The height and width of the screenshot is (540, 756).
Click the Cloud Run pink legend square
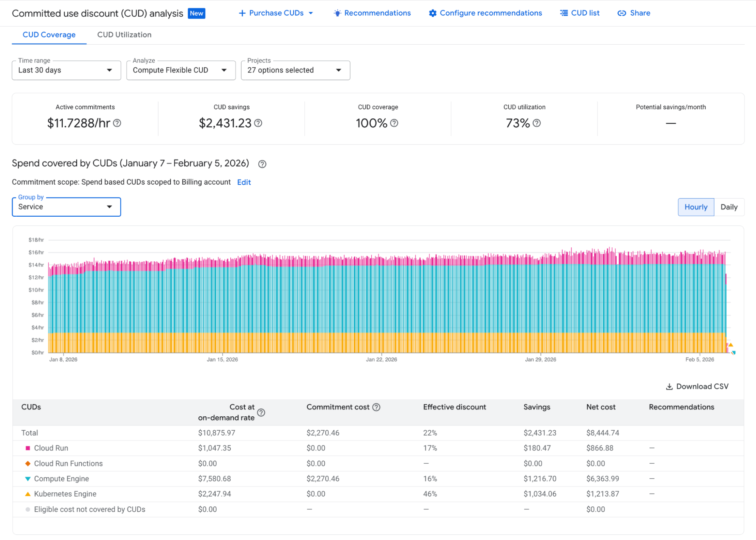27,448
